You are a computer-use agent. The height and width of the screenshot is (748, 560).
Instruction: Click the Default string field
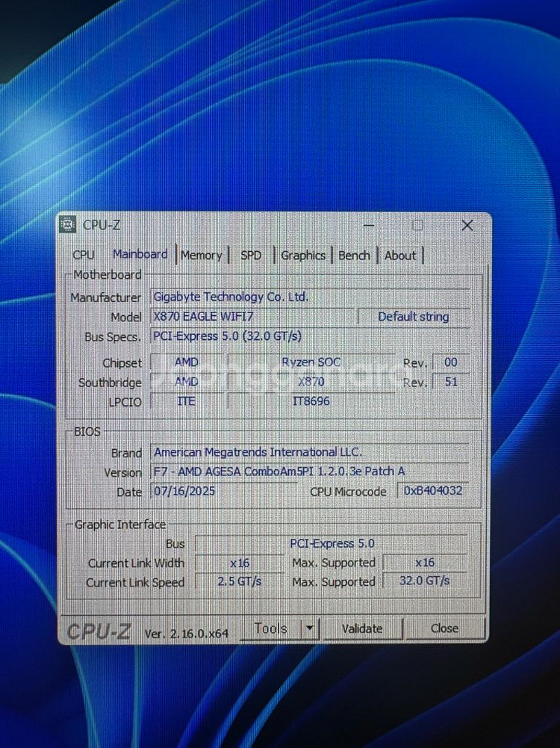pyautogui.click(x=414, y=317)
